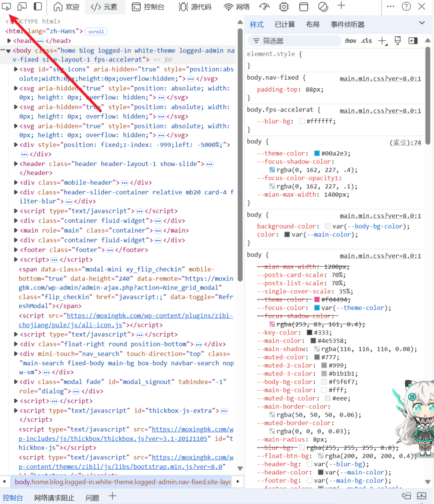This screenshot has width=434, height=504.
Task: Open main.min.css link for body.nav-fixed rule
Action: [x=380, y=78]
